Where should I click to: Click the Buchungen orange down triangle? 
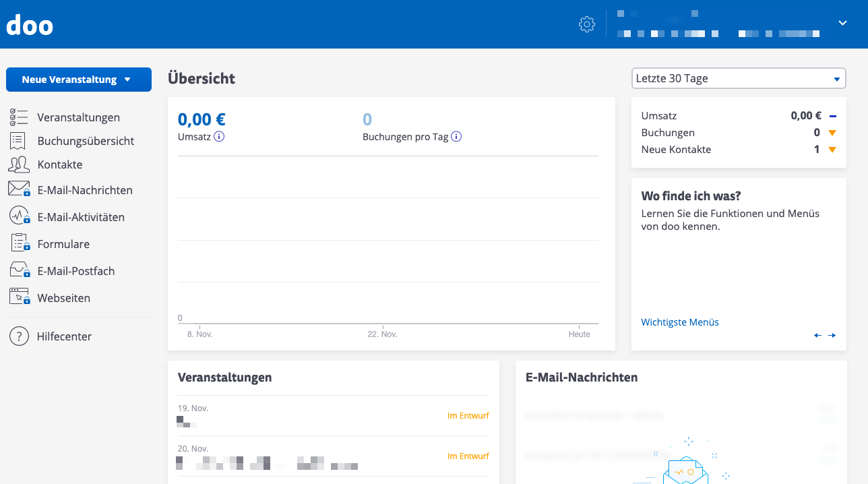point(832,133)
